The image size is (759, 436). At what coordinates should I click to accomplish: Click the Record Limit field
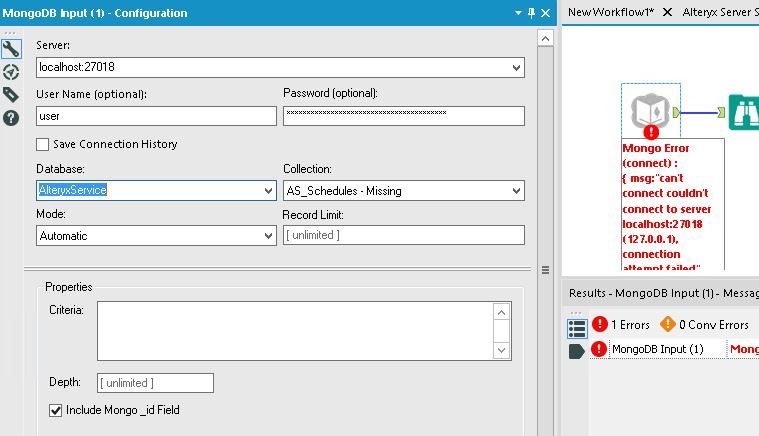404,235
